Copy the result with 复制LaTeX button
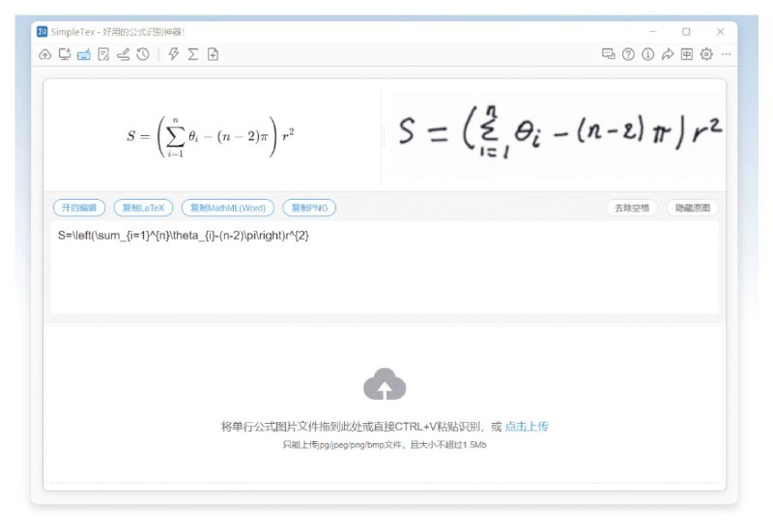773x532 pixels. 143,208
